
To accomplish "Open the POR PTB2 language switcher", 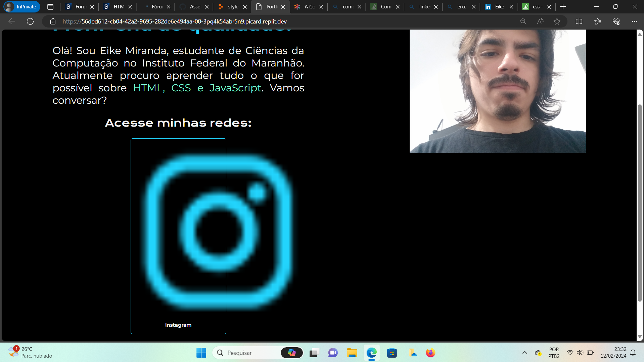I will pyautogui.click(x=554, y=353).
